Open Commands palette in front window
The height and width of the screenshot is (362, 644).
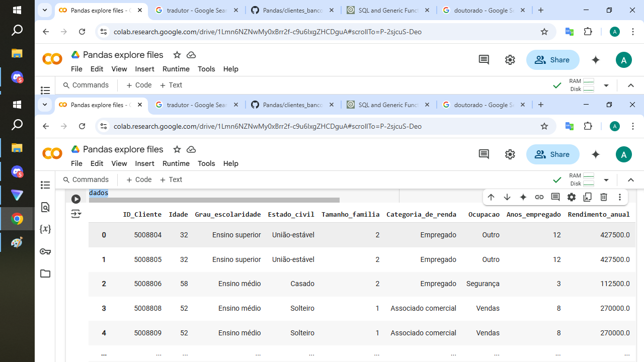(86, 179)
